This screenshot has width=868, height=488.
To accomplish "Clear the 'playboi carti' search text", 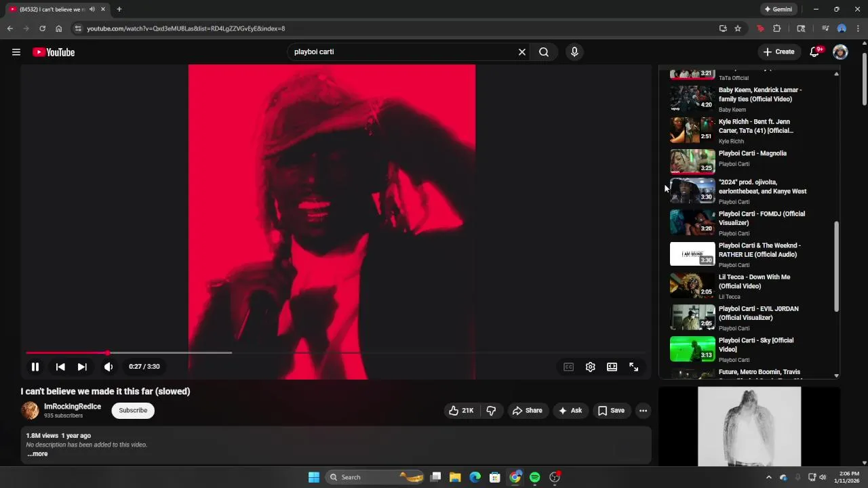I will click(522, 52).
